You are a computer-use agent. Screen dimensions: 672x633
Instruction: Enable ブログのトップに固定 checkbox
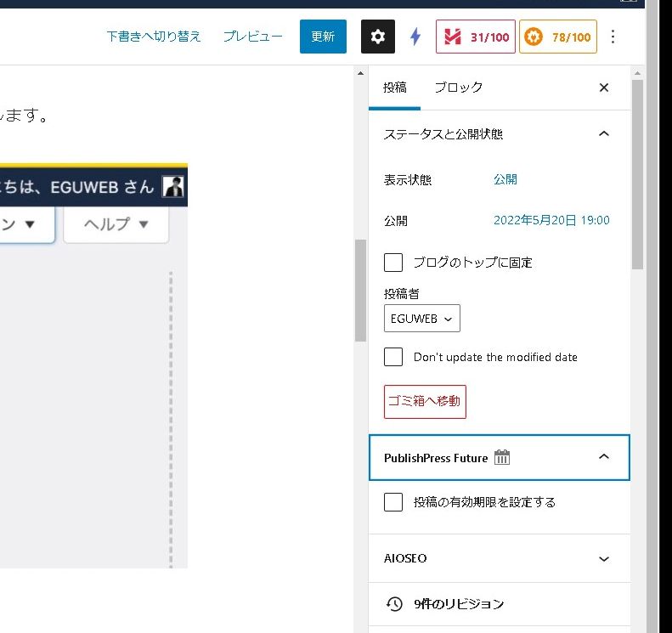coord(393,262)
